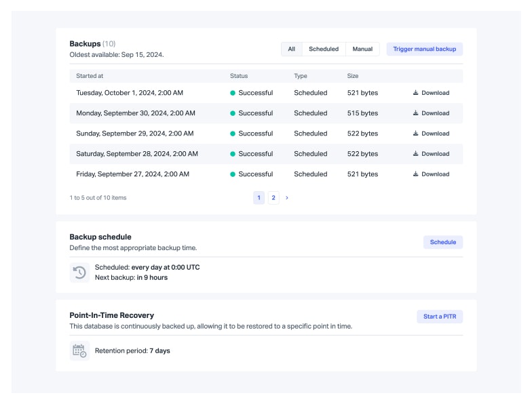This screenshot has width=532, height=404.
Task: Download the September 30 backup
Action: (431, 113)
